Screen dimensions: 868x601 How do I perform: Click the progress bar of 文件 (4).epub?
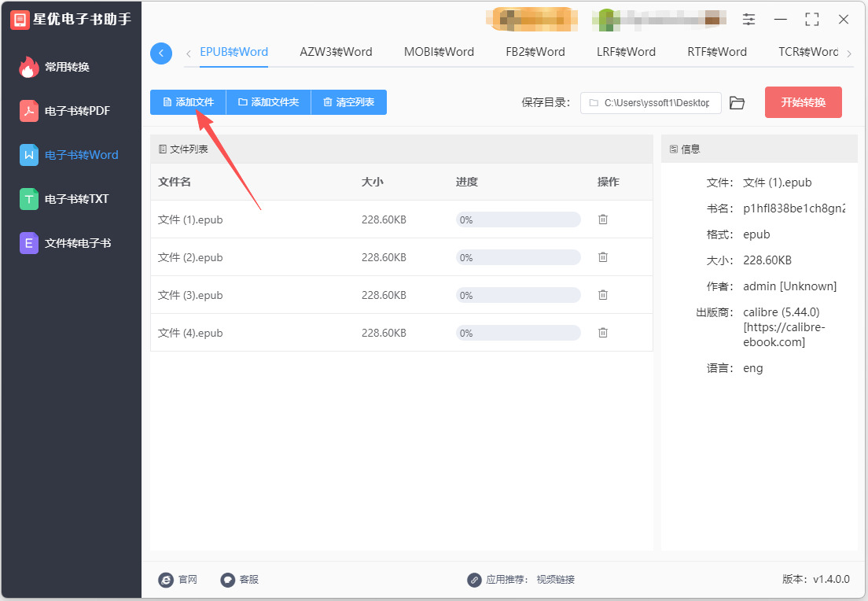(518, 333)
